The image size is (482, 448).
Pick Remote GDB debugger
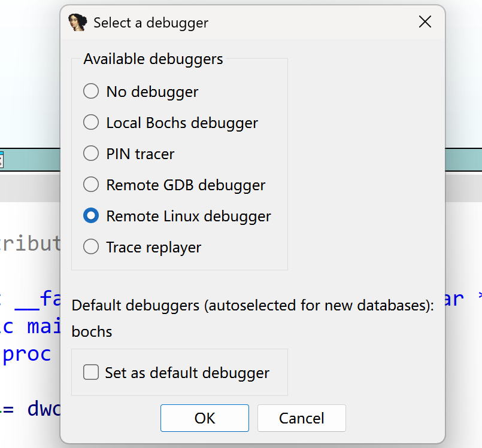(91, 185)
